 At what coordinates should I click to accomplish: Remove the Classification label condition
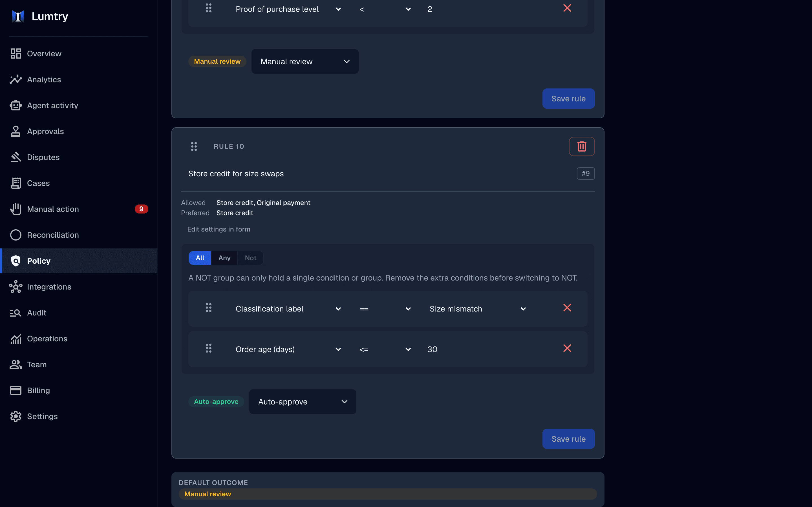[x=567, y=308]
